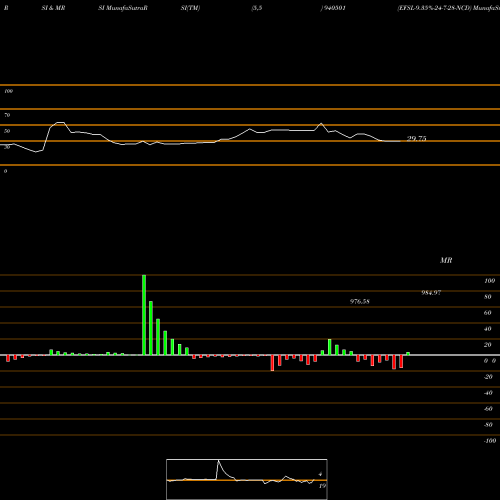The height and width of the screenshot is (500, 500).
Task: Click the RSI value label 29.75
Action: (x=416, y=138)
